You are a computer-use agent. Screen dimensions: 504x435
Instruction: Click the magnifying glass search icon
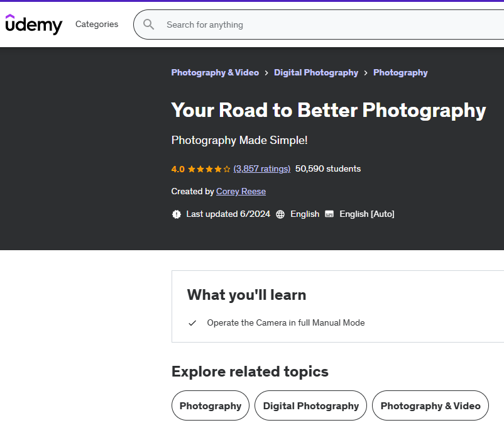(149, 25)
